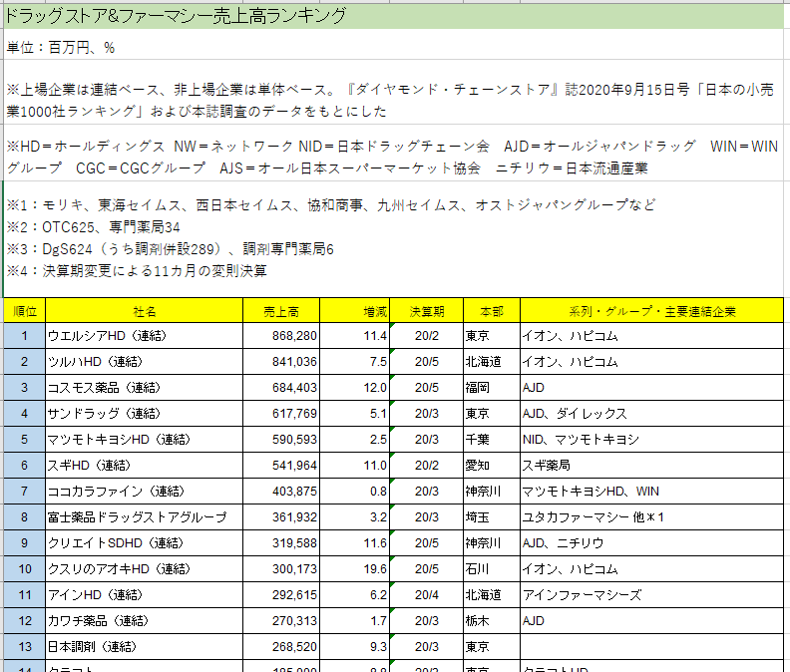Click the 決算期 column header
This screenshot has height=672, width=790.
pos(427,311)
